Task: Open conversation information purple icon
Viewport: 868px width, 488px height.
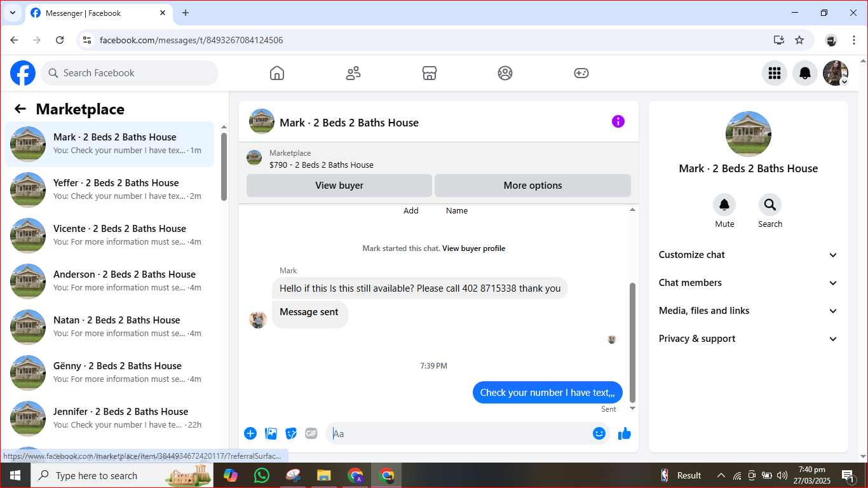Action: (x=618, y=121)
